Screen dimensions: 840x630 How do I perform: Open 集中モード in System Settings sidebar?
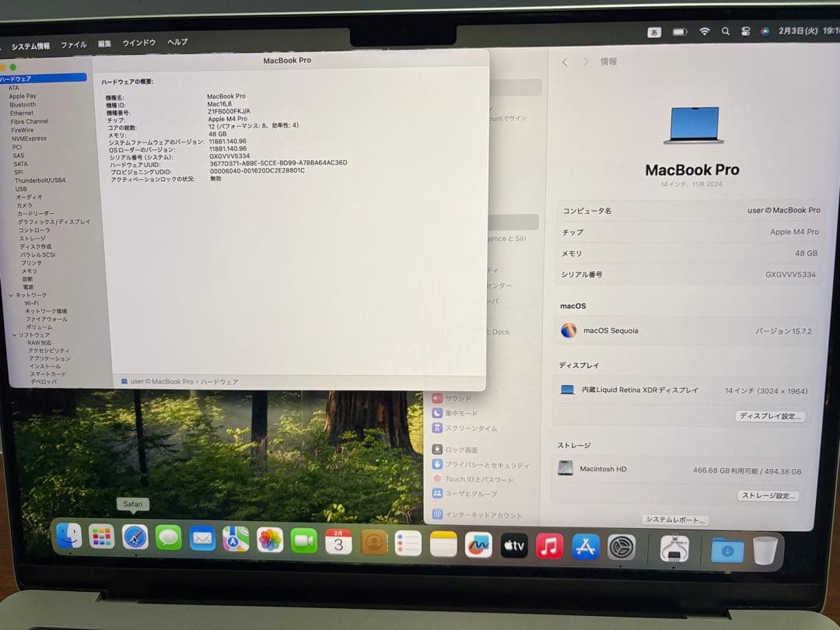tap(455, 413)
